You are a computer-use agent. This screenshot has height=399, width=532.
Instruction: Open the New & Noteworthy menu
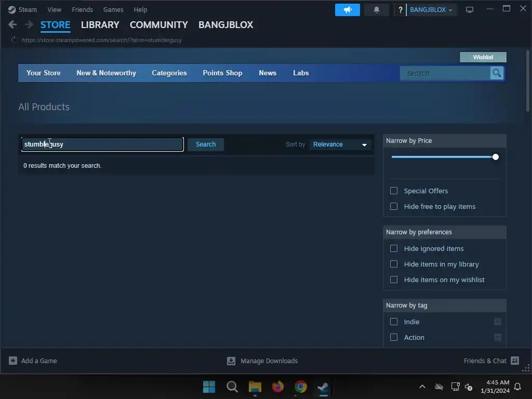point(106,73)
